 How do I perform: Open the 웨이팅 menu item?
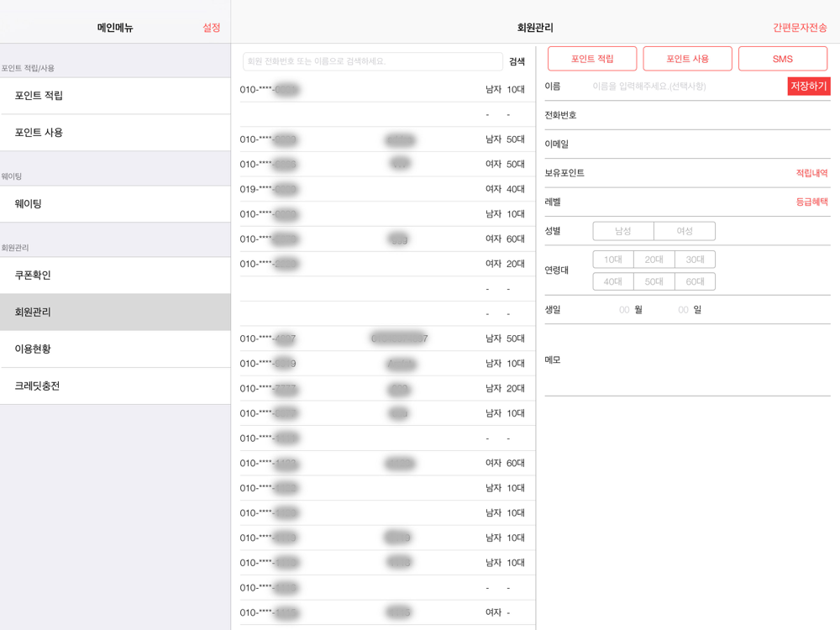click(x=115, y=203)
